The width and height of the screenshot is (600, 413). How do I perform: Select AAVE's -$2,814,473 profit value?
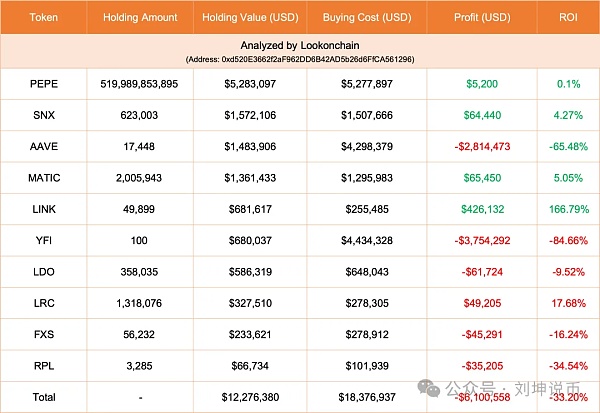(483, 145)
